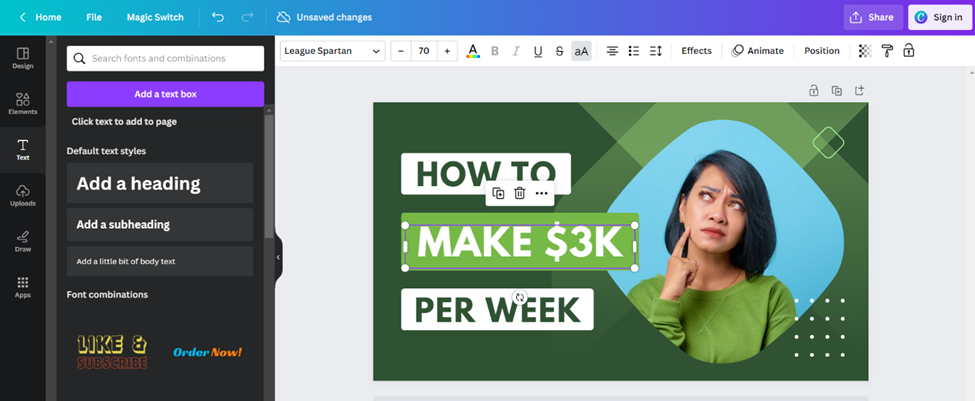Click the Unsaved changes cloud status
The height and width of the screenshot is (401, 975).
click(x=324, y=17)
